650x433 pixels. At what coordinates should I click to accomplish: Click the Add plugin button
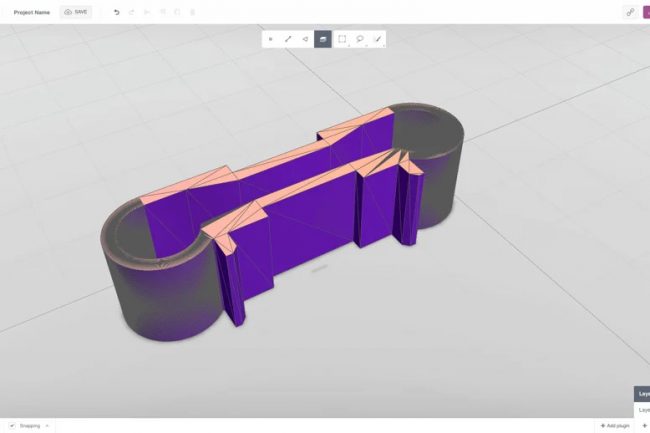615,425
